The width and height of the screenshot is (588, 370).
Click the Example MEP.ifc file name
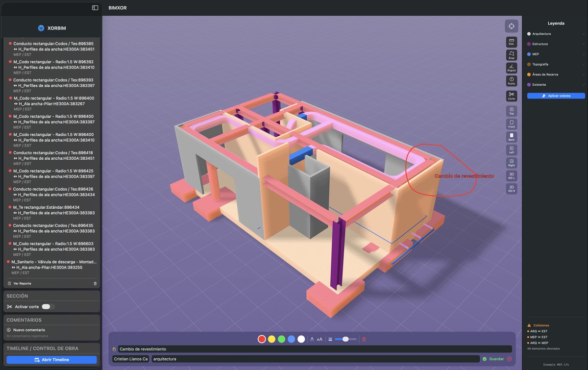pos(556,365)
